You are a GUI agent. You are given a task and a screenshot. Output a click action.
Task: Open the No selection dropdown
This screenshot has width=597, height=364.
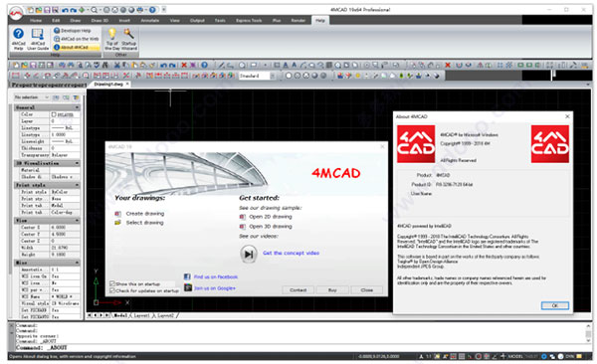click(31, 97)
